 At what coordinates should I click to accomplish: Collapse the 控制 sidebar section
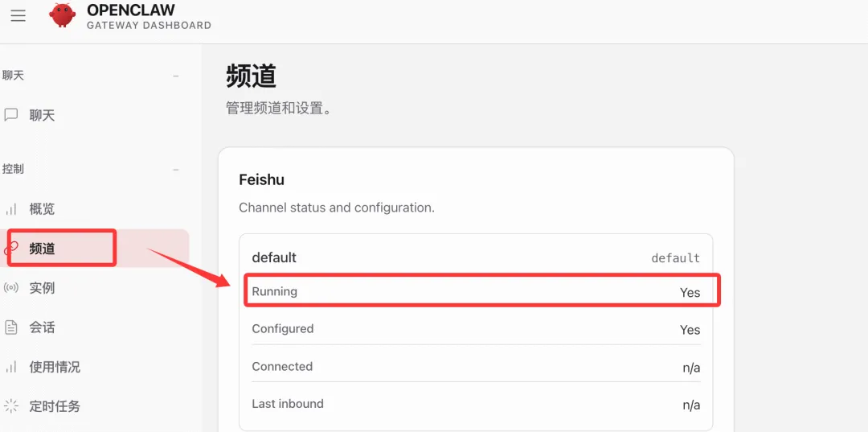point(176,170)
